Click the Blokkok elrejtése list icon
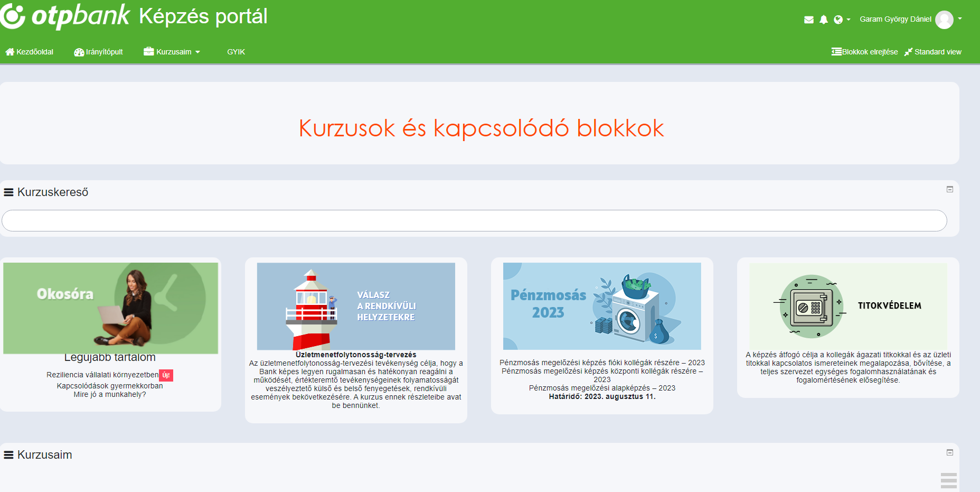 pyautogui.click(x=836, y=52)
